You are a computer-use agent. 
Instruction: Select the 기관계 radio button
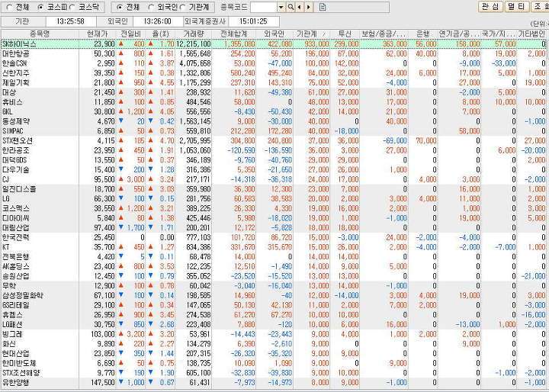pyautogui.click(x=183, y=7)
